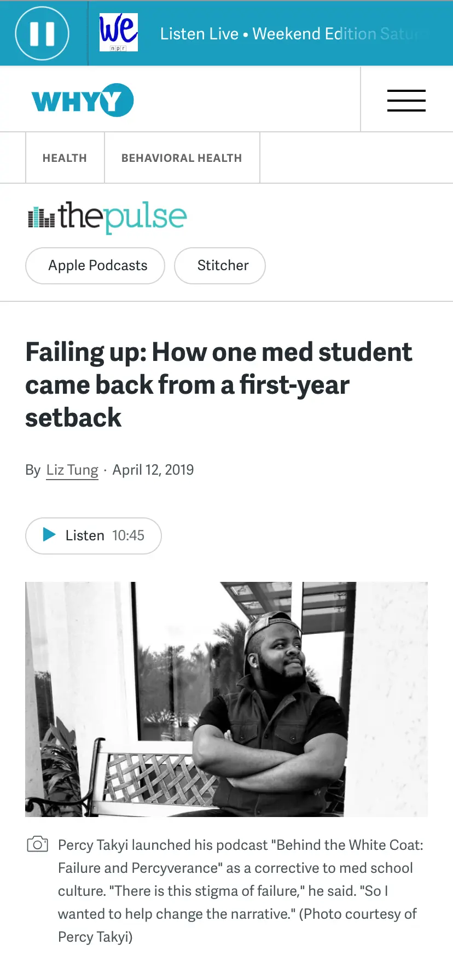453x980 pixels.
Task: Switch to the HEALTH section
Action: (64, 157)
